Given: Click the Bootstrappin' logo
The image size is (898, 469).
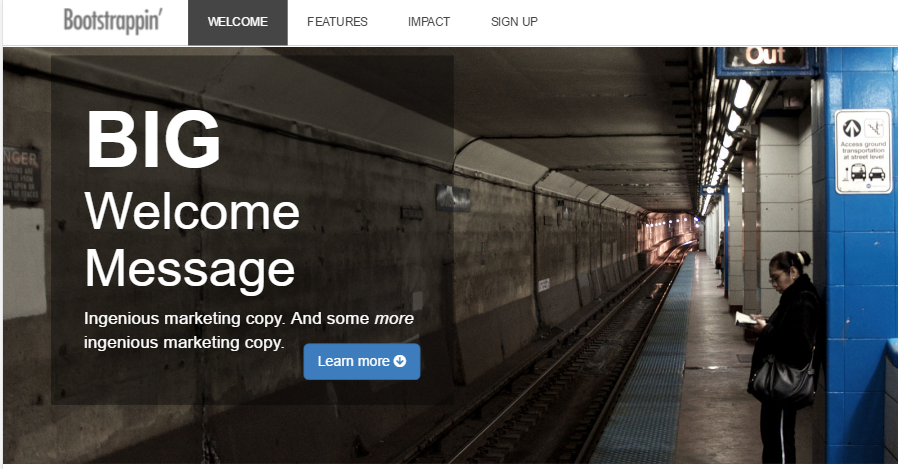Looking at the screenshot, I should click(x=113, y=21).
